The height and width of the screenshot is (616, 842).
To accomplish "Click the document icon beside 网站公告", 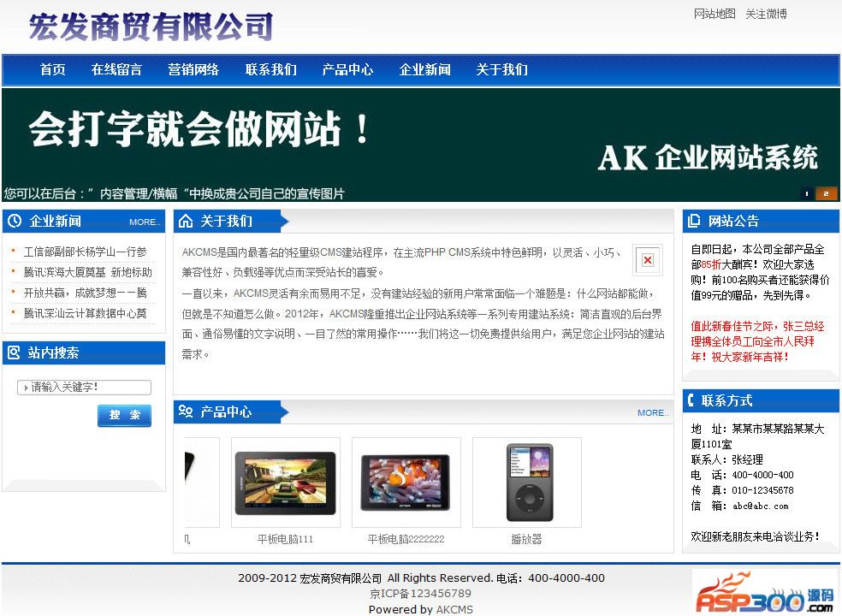I will [x=694, y=222].
